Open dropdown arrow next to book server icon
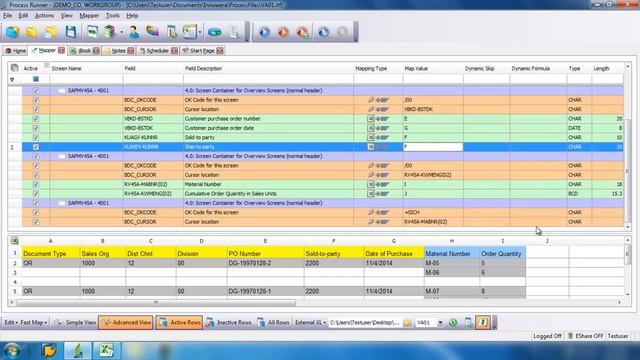The height and width of the screenshot is (360, 640). pyautogui.click(x=121, y=32)
